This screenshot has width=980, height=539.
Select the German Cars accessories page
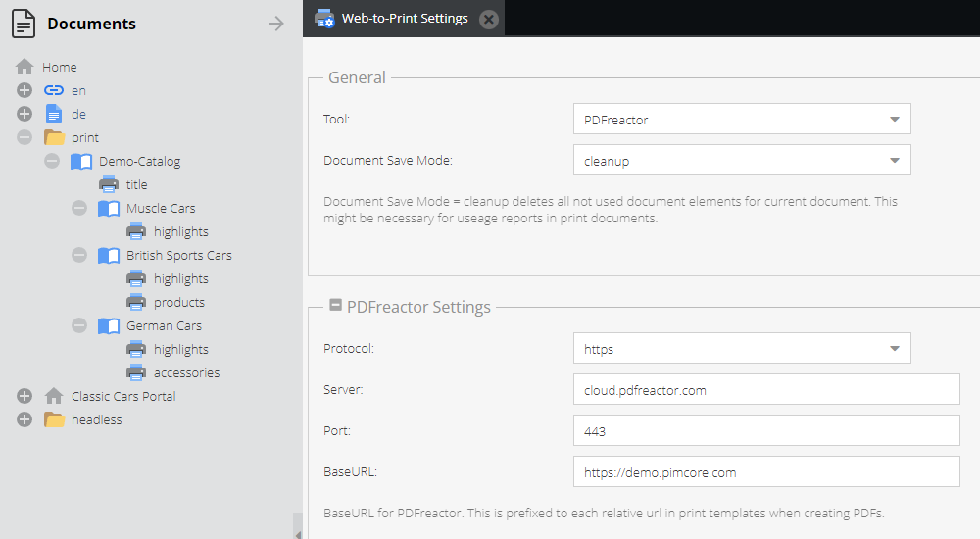pos(186,372)
